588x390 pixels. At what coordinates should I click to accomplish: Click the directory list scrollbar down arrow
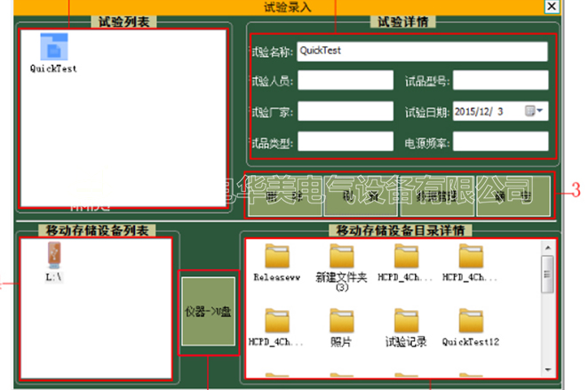click(547, 370)
